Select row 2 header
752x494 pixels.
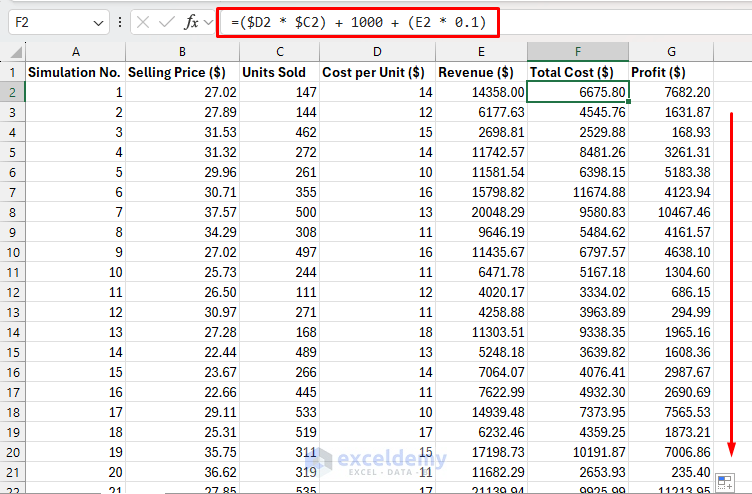coord(12,92)
